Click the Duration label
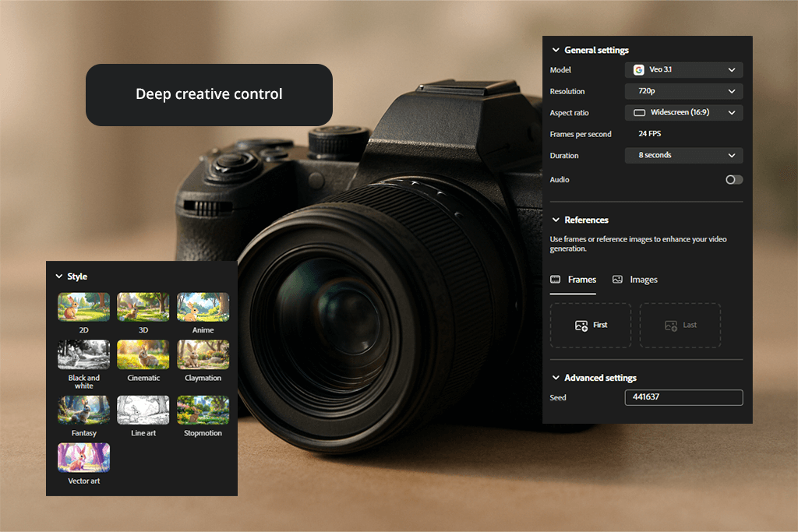The image size is (798, 532). (x=564, y=156)
